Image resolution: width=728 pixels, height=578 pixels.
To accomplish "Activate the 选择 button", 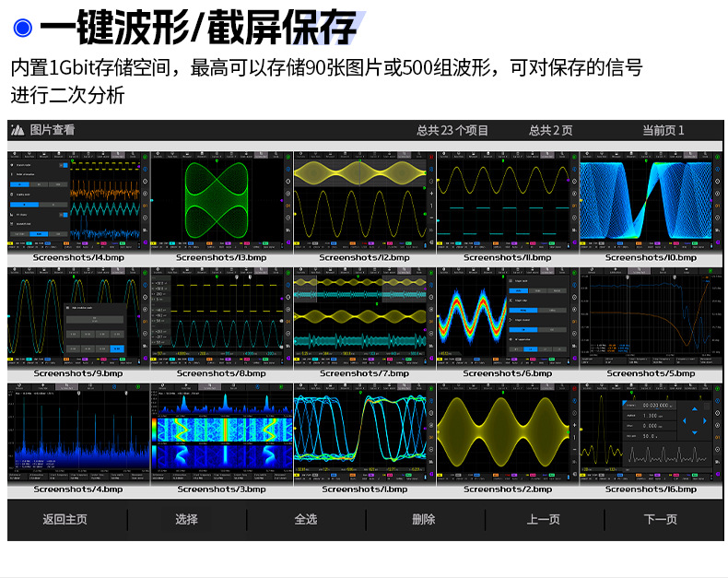I will pyautogui.click(x=187, y=519).
